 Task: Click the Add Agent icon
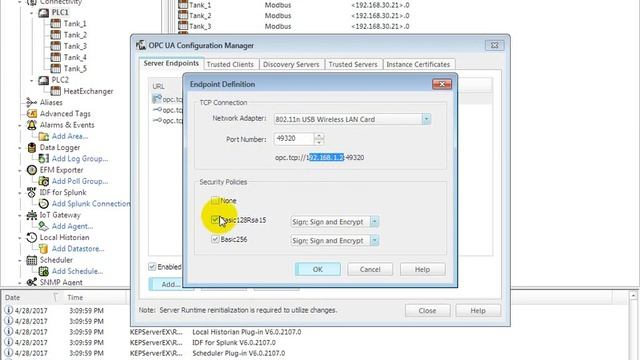tap(44, 226)
